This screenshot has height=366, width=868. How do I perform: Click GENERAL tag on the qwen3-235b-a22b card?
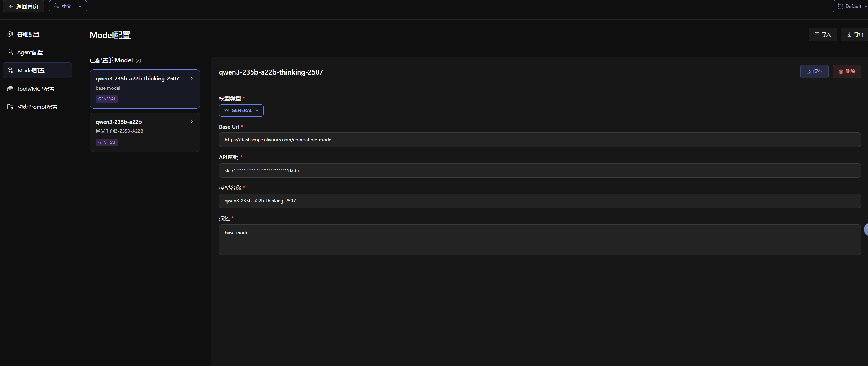107,142
